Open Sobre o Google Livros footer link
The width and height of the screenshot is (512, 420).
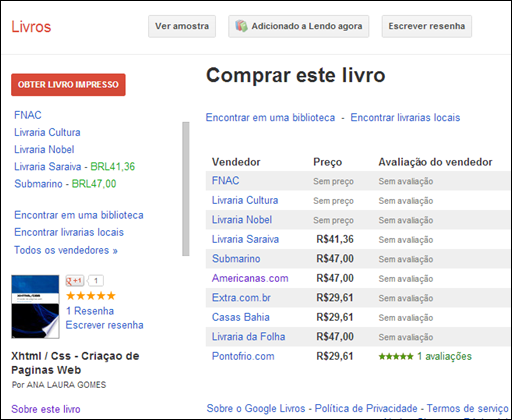point(256,409)
